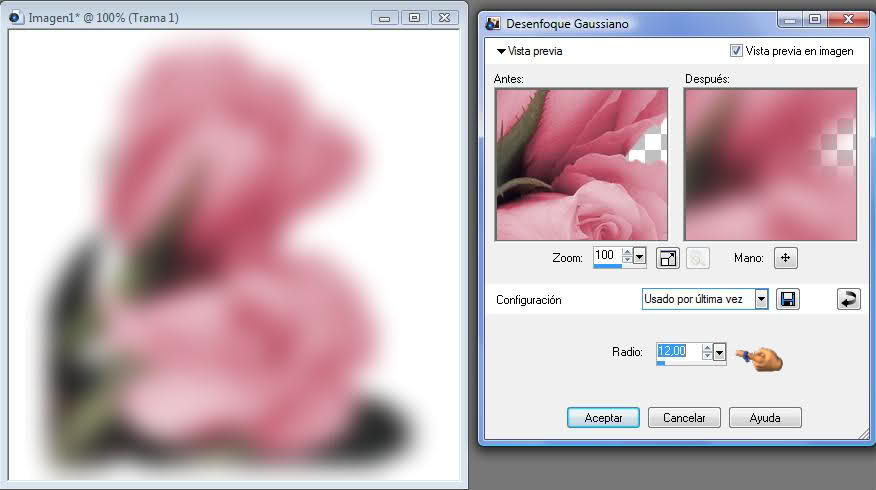Screen dimensions: 876x490
Task: Minimize the Desenfoque Gaussiano dialog
Action: pyautogui.click(x=790, y=20)
